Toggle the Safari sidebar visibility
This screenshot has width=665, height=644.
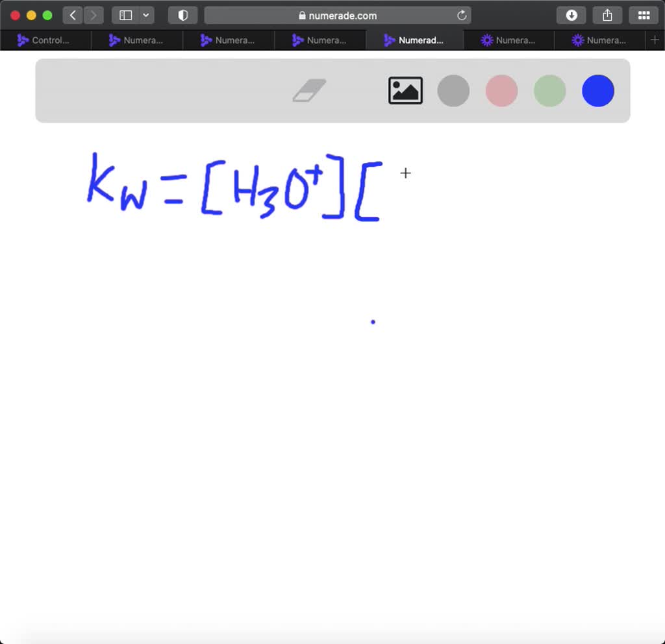125,15
